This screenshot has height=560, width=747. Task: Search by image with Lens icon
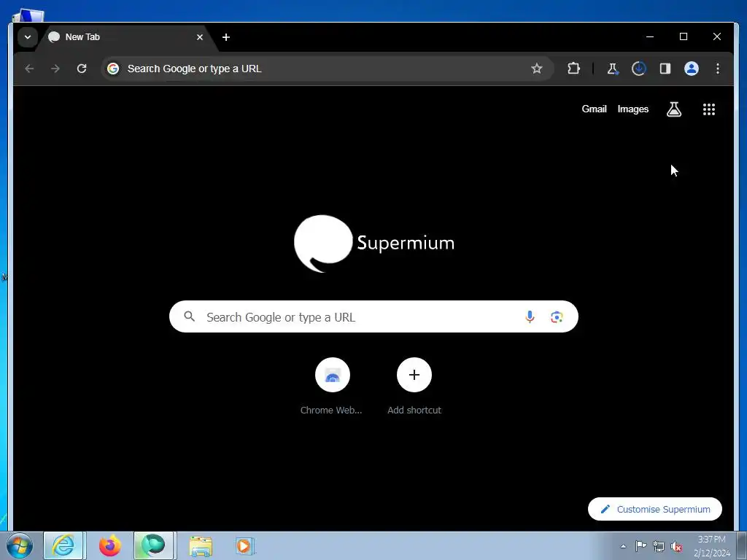[557, 316]
